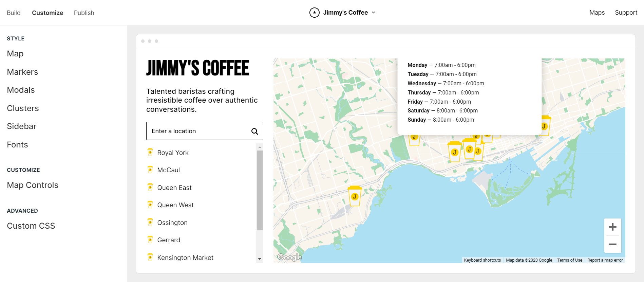The image size is (644, 282).
Task: Open the Custom CSS editor
Action: pos(31,226)
